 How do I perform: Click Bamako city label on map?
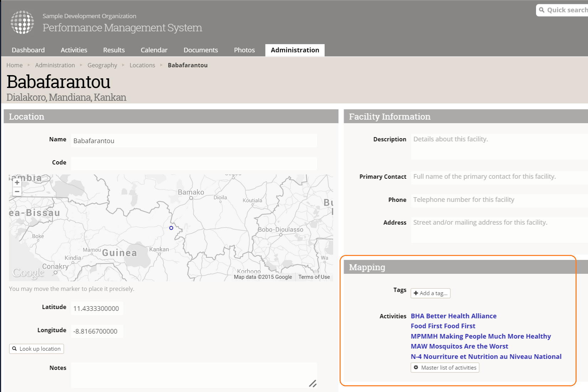pos(191,192)
